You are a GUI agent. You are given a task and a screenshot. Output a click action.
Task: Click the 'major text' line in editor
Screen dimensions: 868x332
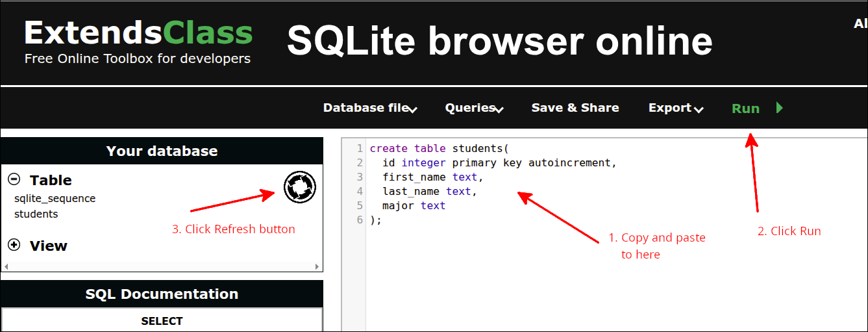click(x=414, y=205)
